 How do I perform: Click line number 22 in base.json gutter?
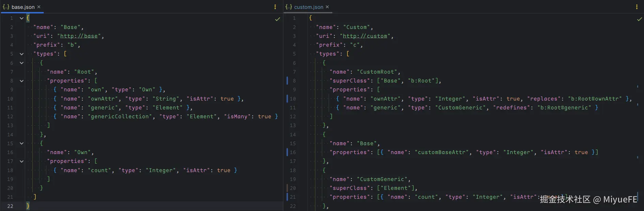(x=10, y=206)
